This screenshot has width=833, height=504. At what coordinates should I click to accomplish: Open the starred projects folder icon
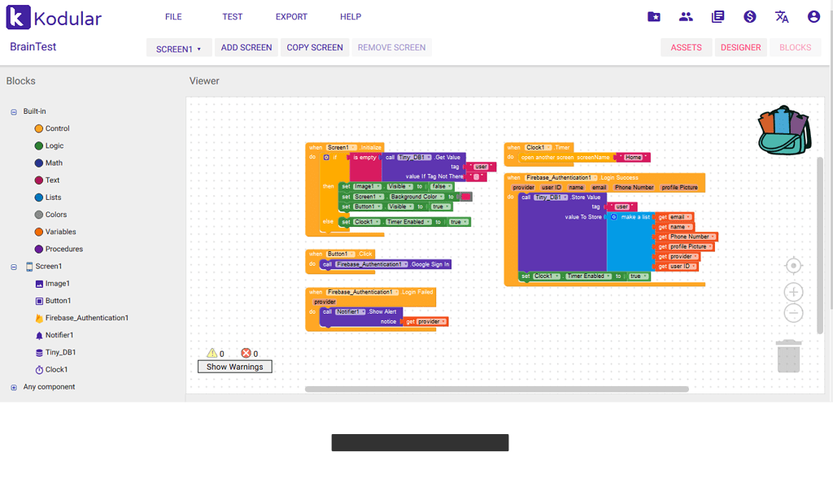(654, 16)
